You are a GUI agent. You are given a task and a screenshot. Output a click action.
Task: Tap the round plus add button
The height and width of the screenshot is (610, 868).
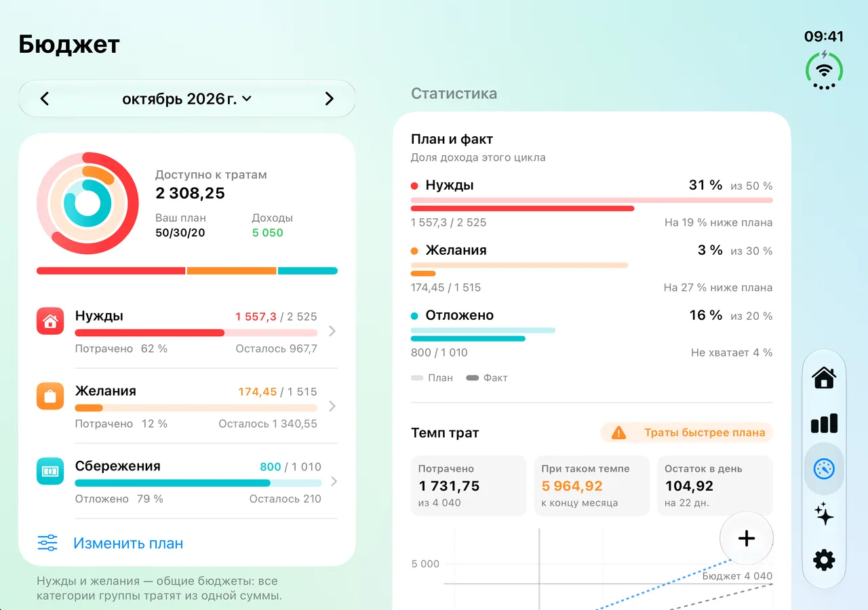pyautogui.click(x=747, y=539)
